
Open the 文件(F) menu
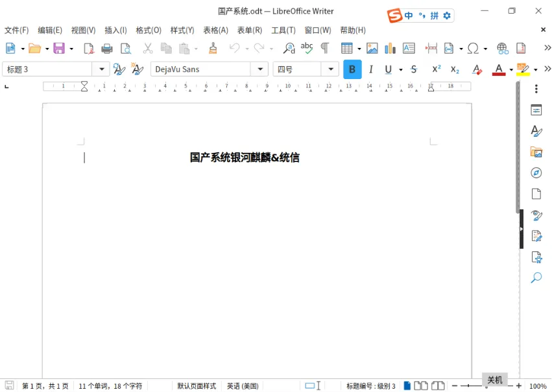pos(17,30)
